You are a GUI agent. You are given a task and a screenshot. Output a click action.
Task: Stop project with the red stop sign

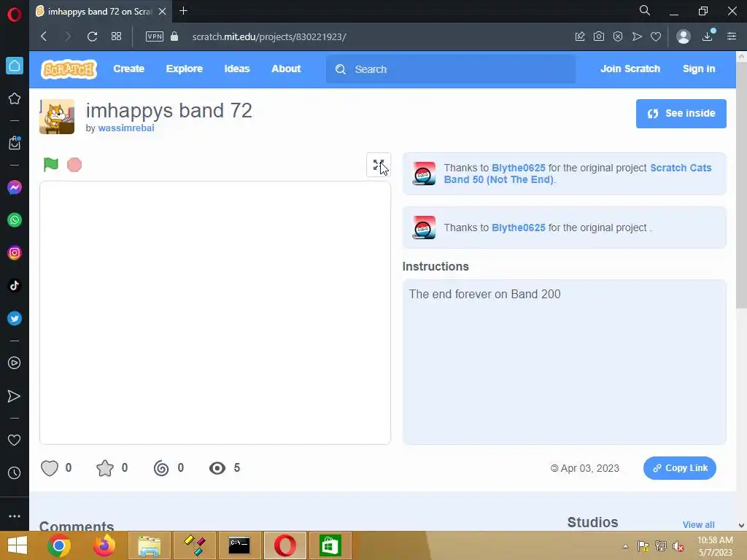point(74,165)
